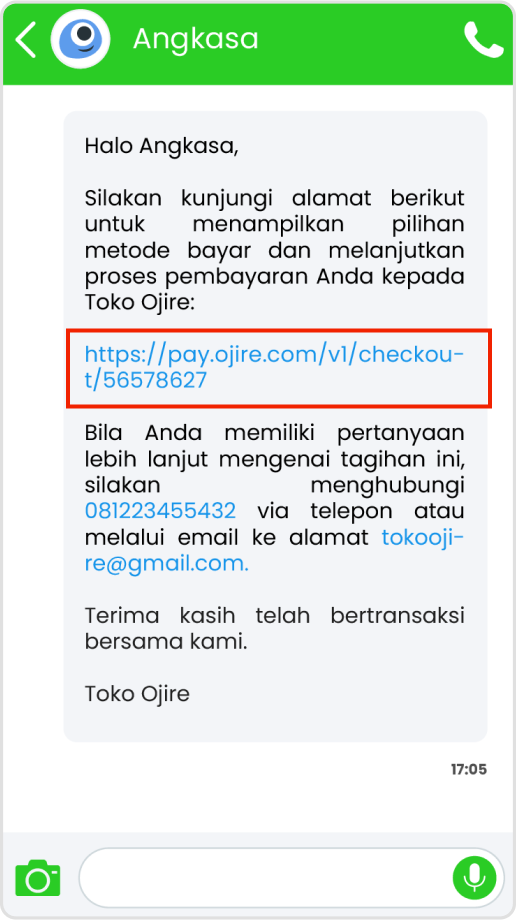Click the "Toko Ojire" signature text
This screenshot has width=516, height=920.
click(137, 694)
